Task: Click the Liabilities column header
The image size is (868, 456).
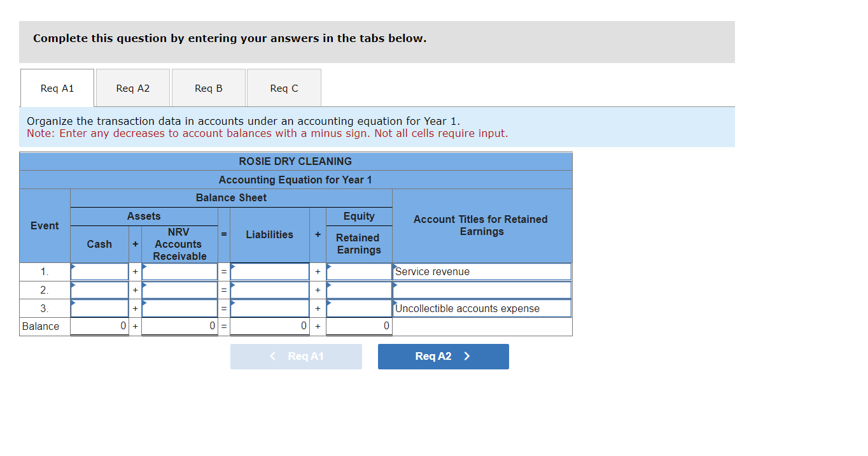Action: coord(270,235)
